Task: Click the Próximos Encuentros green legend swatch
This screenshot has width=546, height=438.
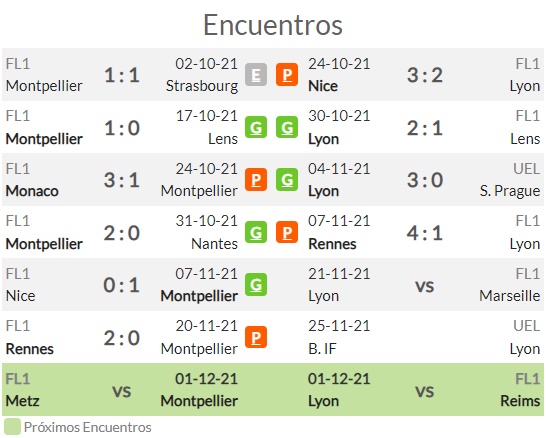Action: click(12, 427)
